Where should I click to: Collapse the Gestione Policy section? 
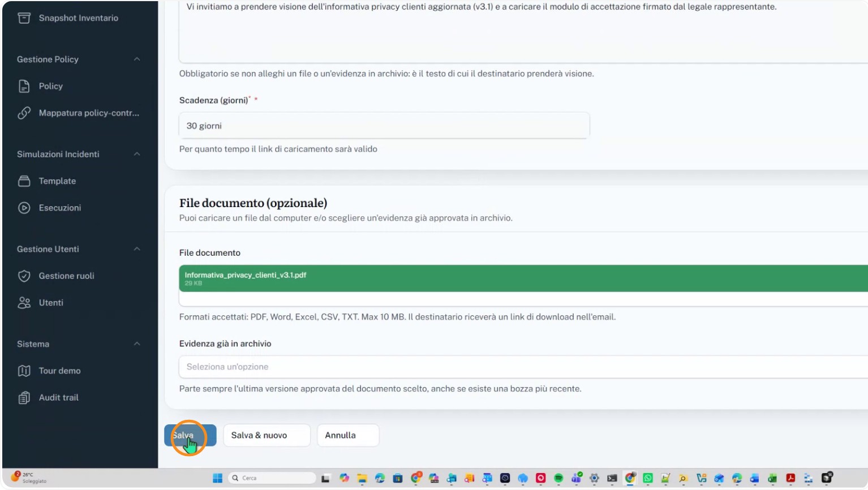(x=137, y=59)
